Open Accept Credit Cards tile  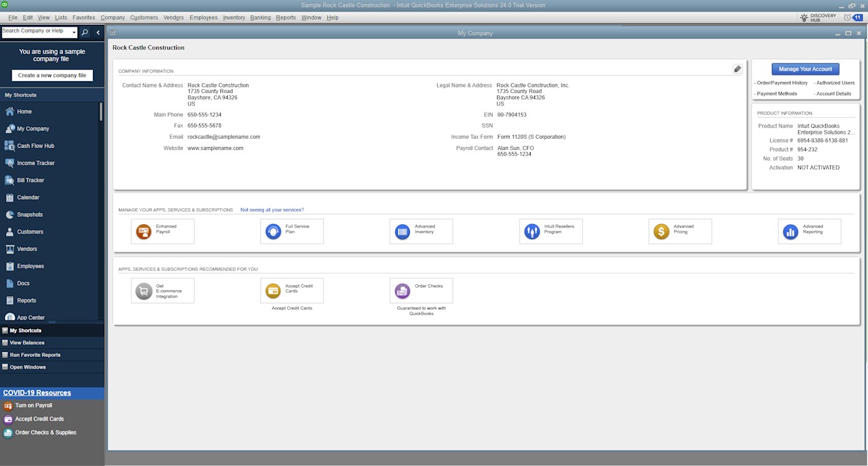(292, 291)
